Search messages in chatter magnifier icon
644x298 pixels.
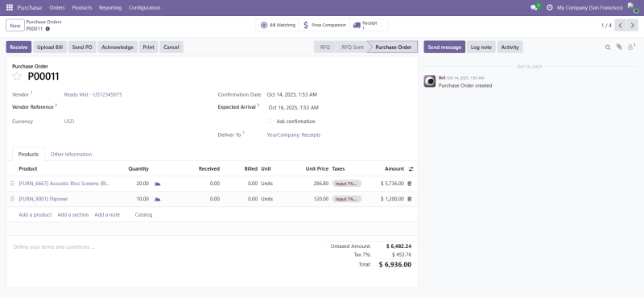(608, 48)
